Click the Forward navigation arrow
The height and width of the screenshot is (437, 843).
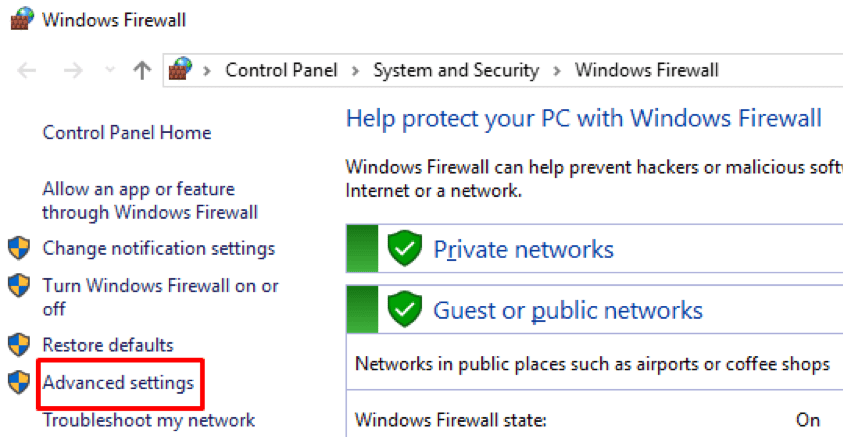tap(73, 71)
